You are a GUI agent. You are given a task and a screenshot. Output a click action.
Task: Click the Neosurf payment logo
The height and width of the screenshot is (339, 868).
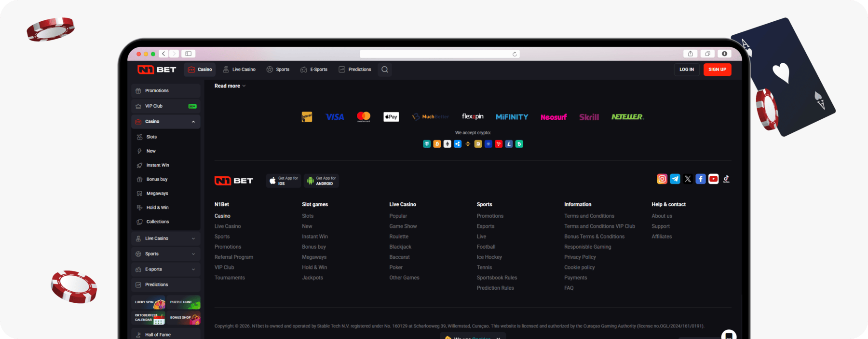(x=554, y=117)
